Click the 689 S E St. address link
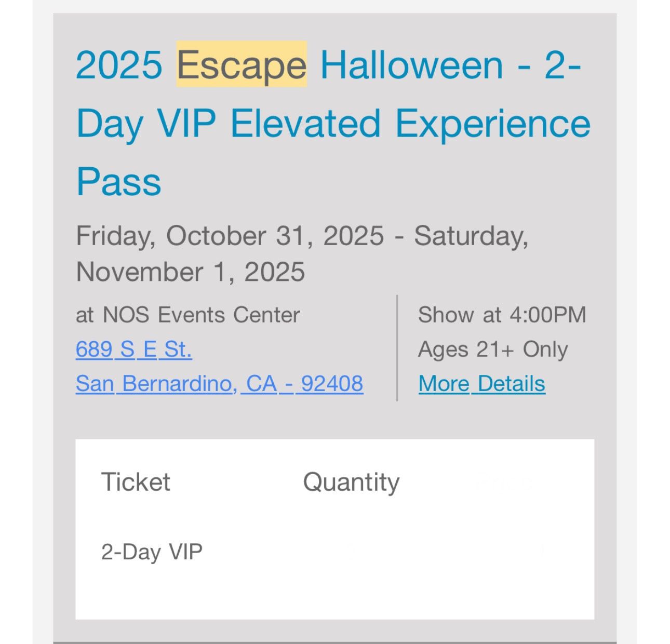The height and width of the screenshot is (644, 670). 134,350
